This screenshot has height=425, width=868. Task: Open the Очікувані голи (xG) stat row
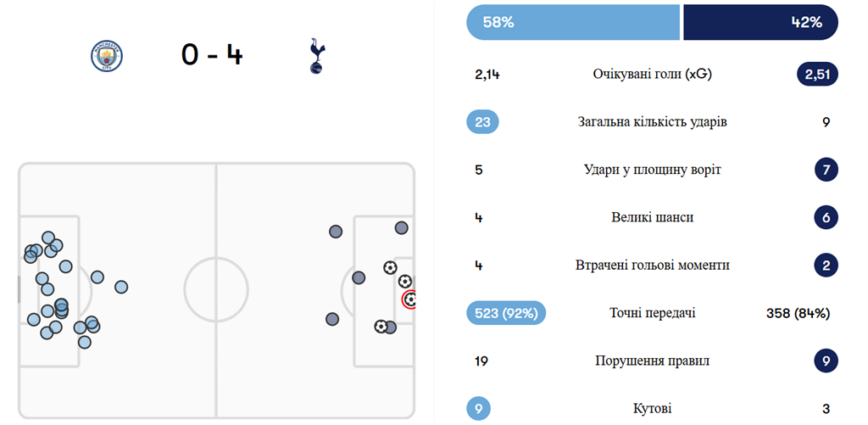pos(652,75)
